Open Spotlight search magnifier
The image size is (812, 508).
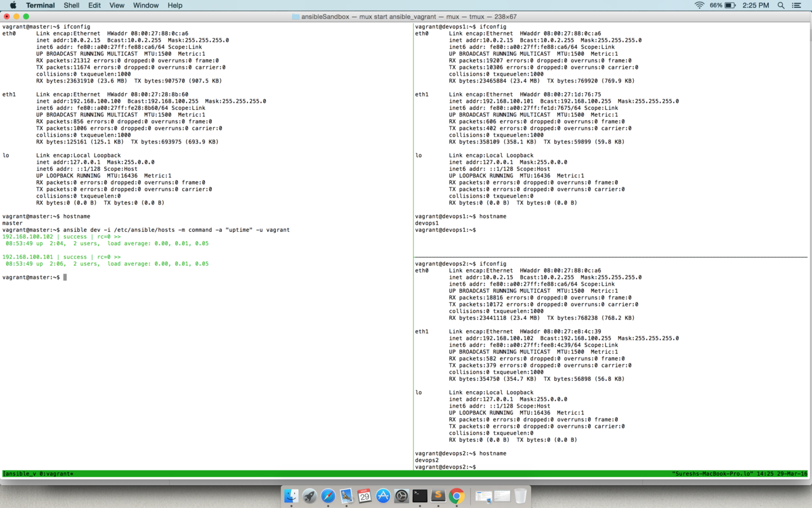pyautogui.click(x=781, y=5)
